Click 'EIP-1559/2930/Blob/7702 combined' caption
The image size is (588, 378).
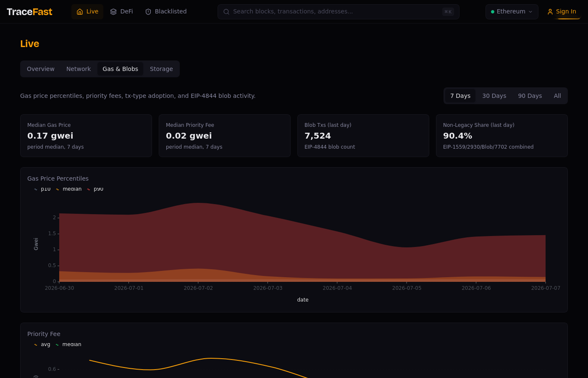click(x=488, y=147)
